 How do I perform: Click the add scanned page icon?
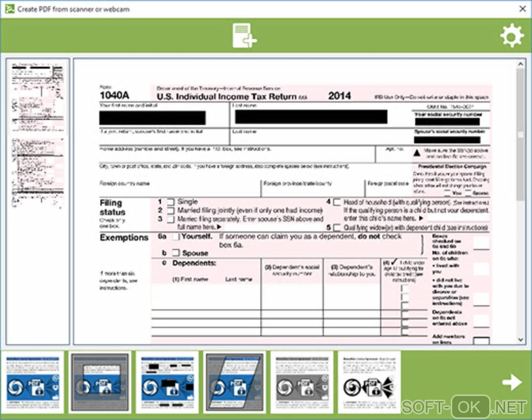(244, 35)
